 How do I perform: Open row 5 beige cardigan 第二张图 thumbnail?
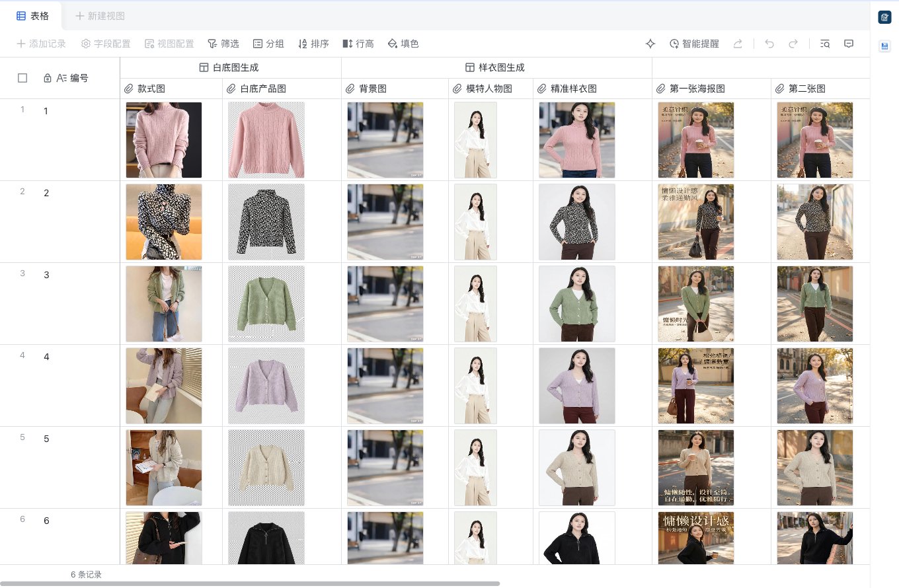[815, 468]
